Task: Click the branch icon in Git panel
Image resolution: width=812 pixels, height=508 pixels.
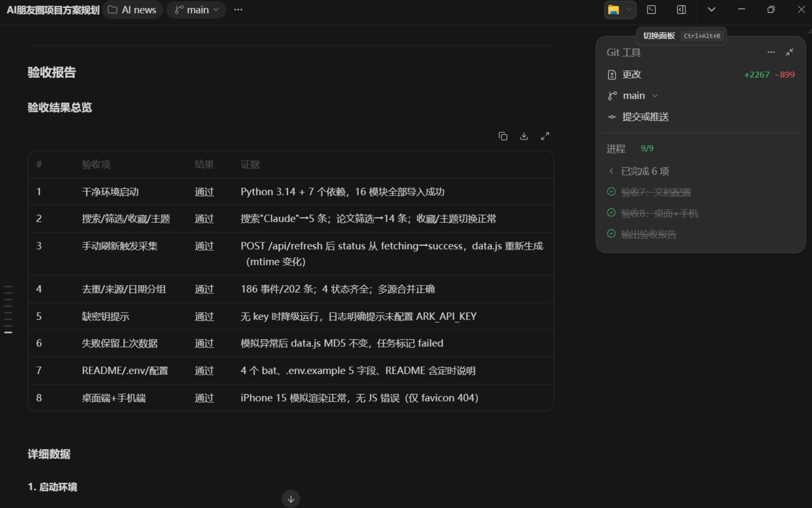Action: tap(612, 96)
